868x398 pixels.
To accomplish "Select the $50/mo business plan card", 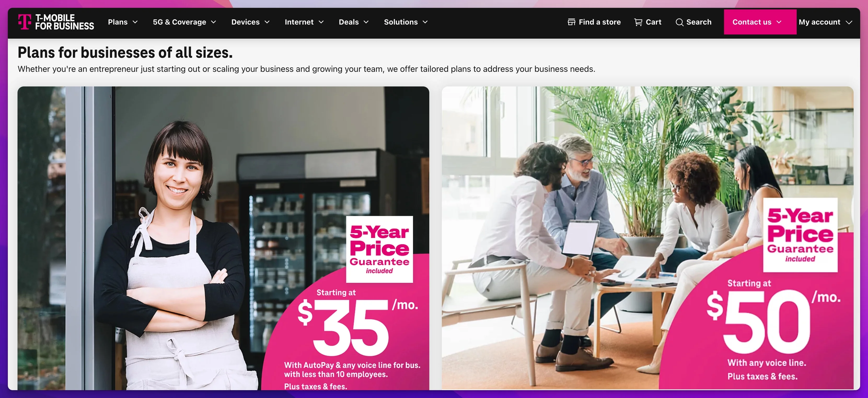I will 647,238.
